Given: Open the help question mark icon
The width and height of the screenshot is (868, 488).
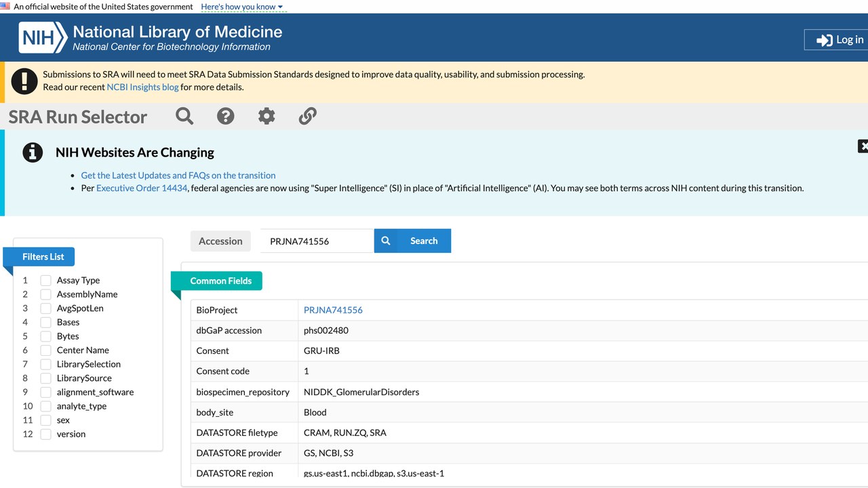Looking at the screenshot, I should (x=225, y=116).
